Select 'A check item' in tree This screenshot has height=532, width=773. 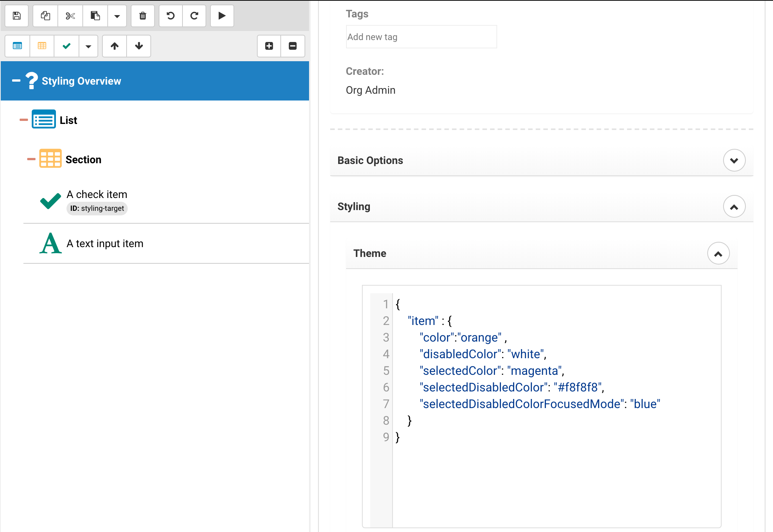pyautogui.click(x=97, y=195)
